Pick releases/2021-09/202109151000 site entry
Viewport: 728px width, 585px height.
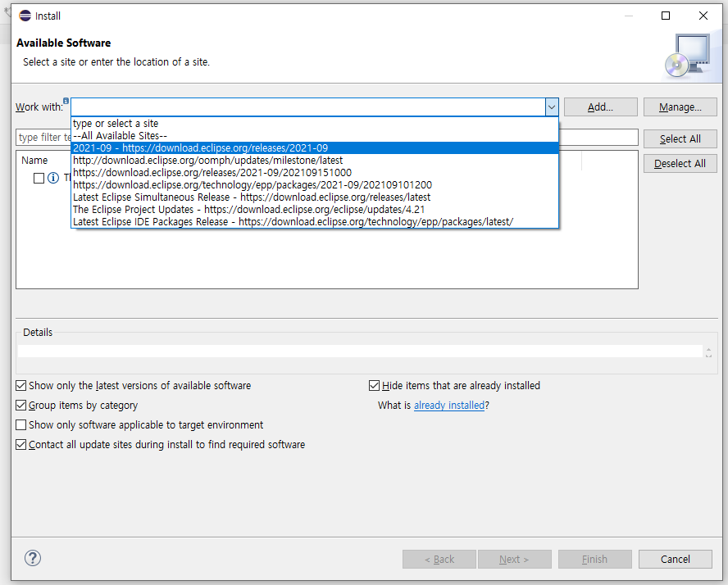315,173
